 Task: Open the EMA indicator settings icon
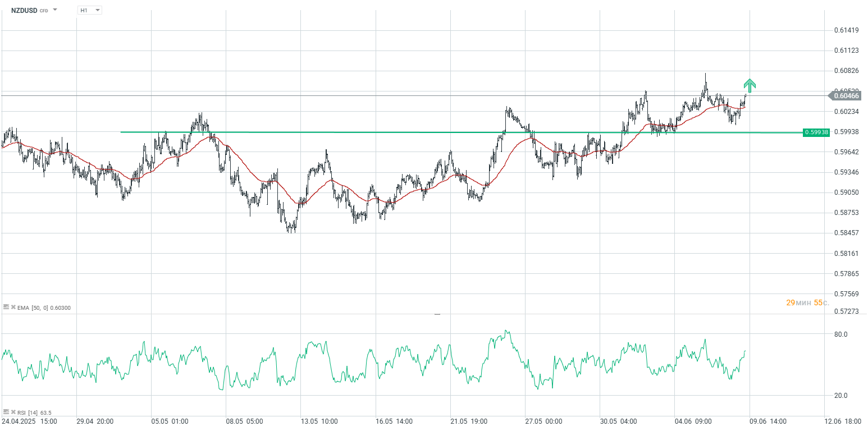click(6, 308)
